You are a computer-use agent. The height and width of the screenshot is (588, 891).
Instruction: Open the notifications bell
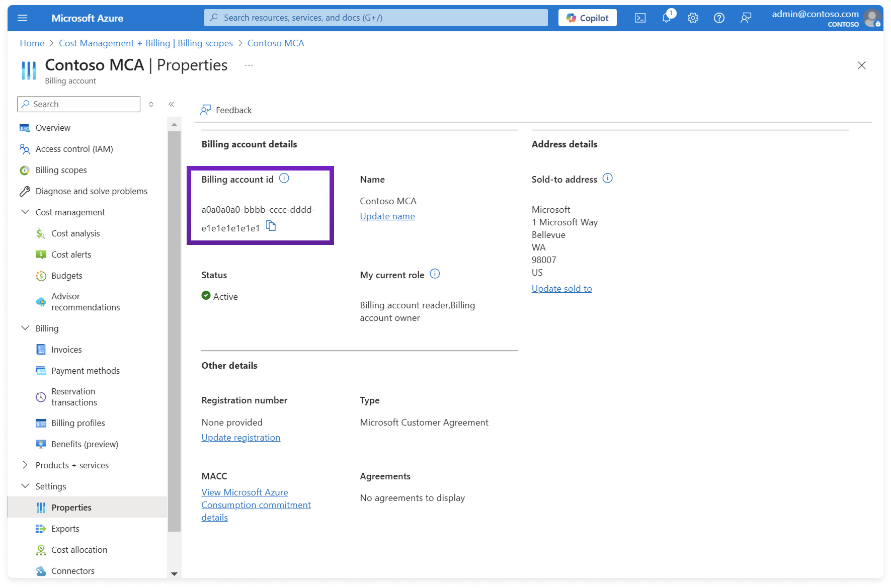coord(667,18)
